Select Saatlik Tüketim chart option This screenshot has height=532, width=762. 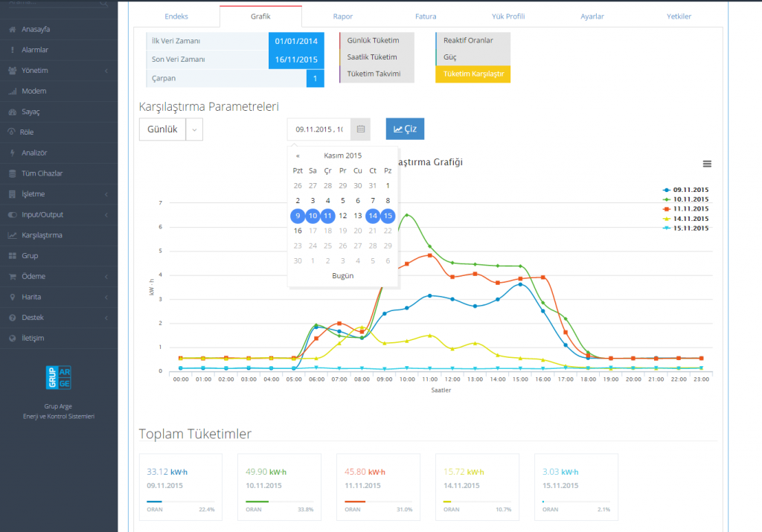point(377,57)
